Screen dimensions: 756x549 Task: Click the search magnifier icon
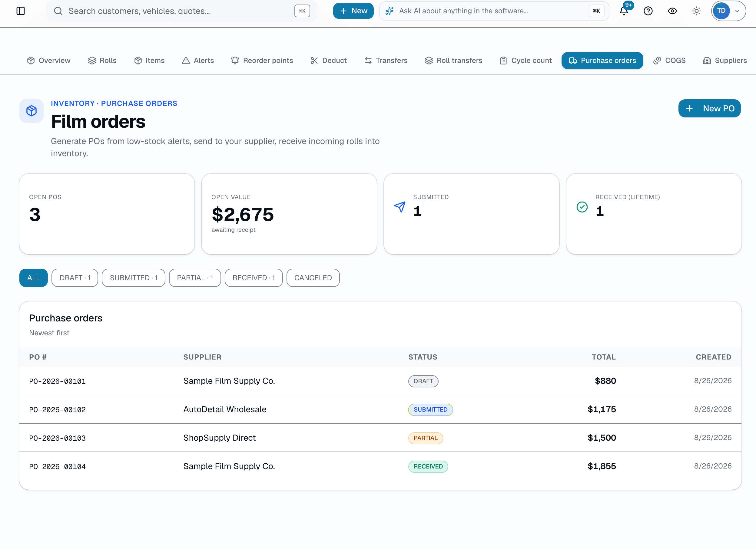pos(58,11)
